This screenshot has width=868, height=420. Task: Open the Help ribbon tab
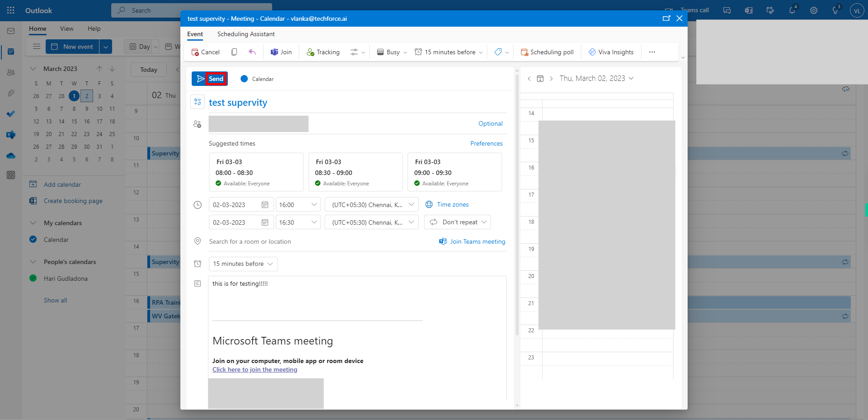[x=94, y=28]
